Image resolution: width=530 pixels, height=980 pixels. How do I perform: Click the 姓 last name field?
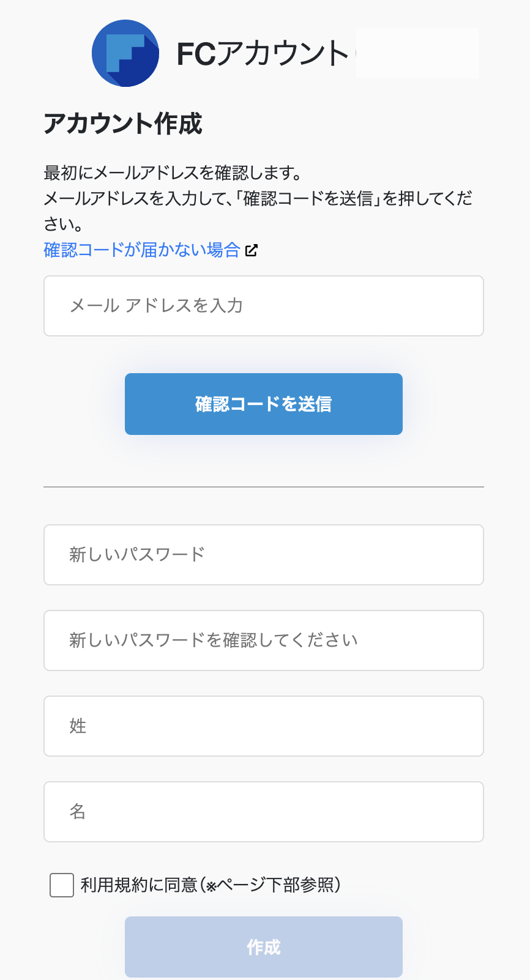pyautogui.click(x=263, y=726)
